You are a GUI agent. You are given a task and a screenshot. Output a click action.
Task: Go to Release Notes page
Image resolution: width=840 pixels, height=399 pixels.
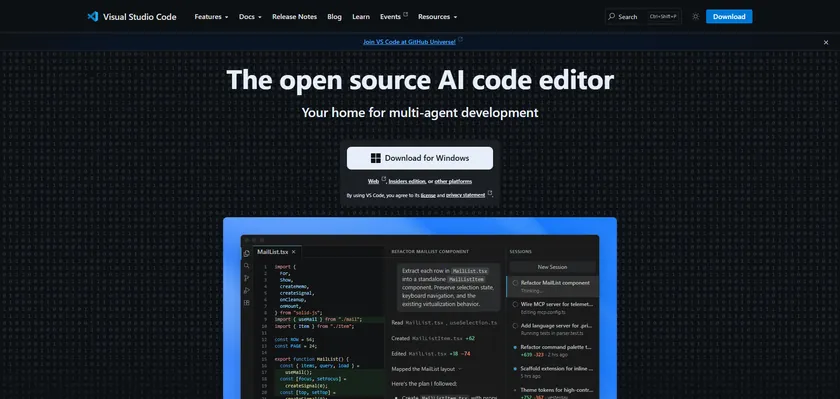295,17
